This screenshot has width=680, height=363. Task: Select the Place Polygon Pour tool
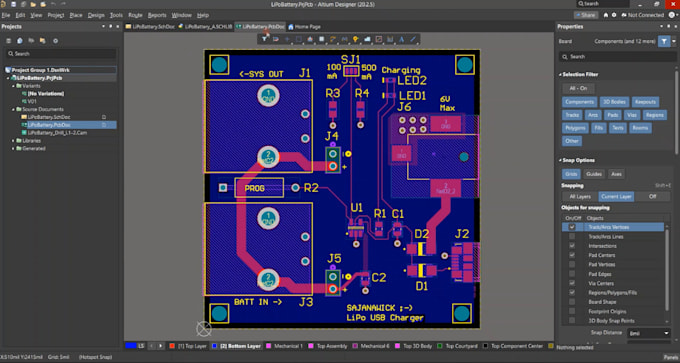click(x=367, y=39)
